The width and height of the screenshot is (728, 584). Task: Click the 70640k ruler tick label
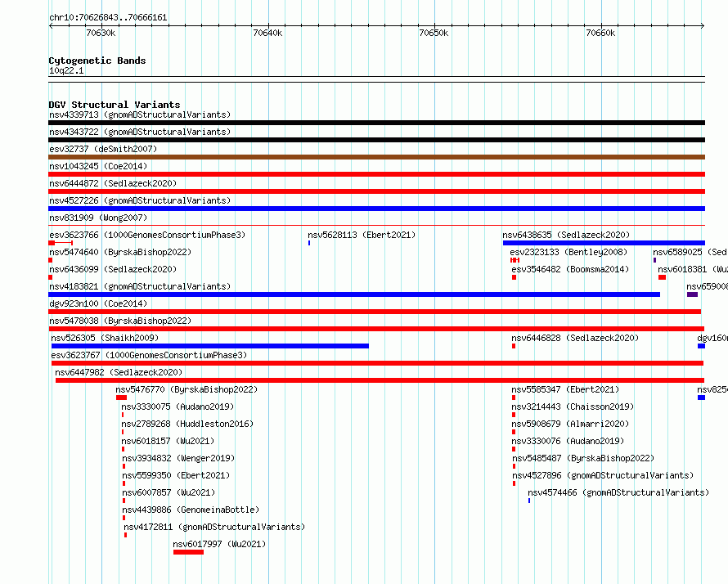tap(267, 33)
